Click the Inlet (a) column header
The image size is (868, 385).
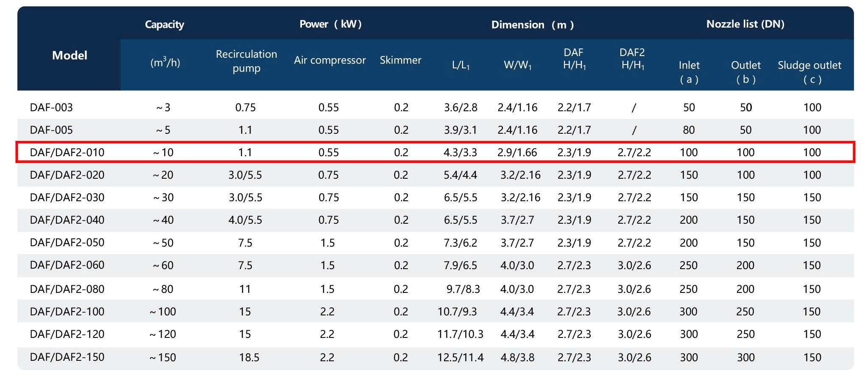(x=689, y=72)
